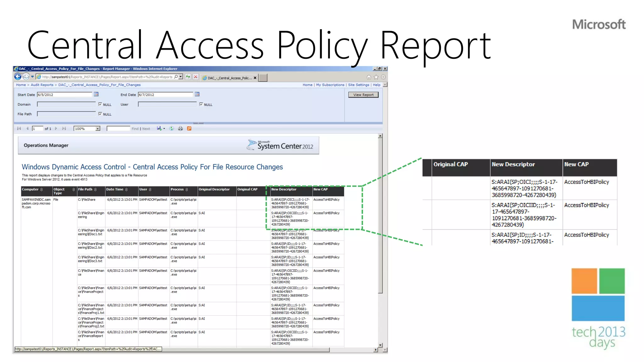
Task: Go back with the browser Back arrow
Action: 18,77
